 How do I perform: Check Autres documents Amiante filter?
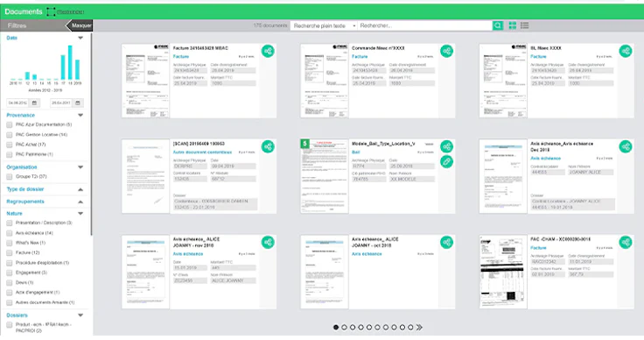(x=10, y=302)
